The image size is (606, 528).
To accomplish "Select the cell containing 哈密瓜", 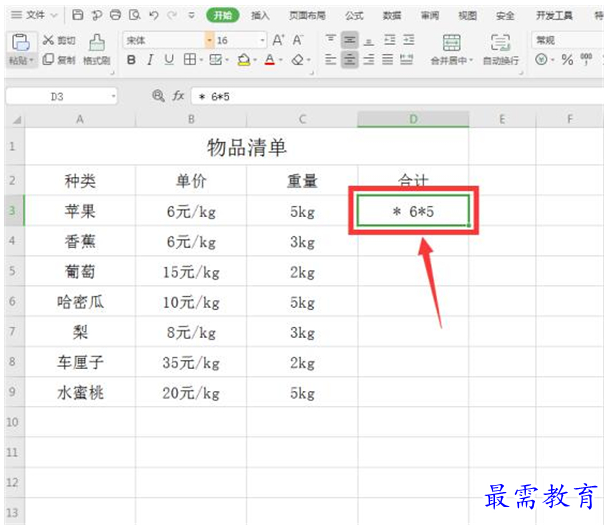I will [80, 301].
